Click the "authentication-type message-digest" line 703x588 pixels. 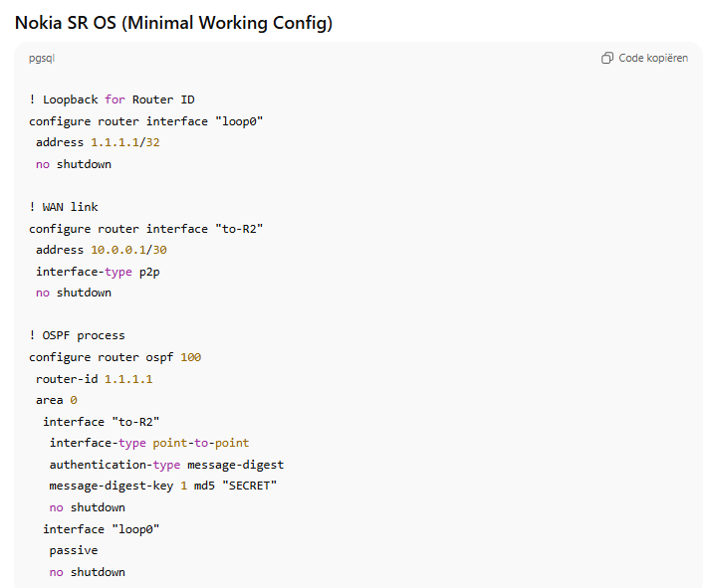click(166, 465)
